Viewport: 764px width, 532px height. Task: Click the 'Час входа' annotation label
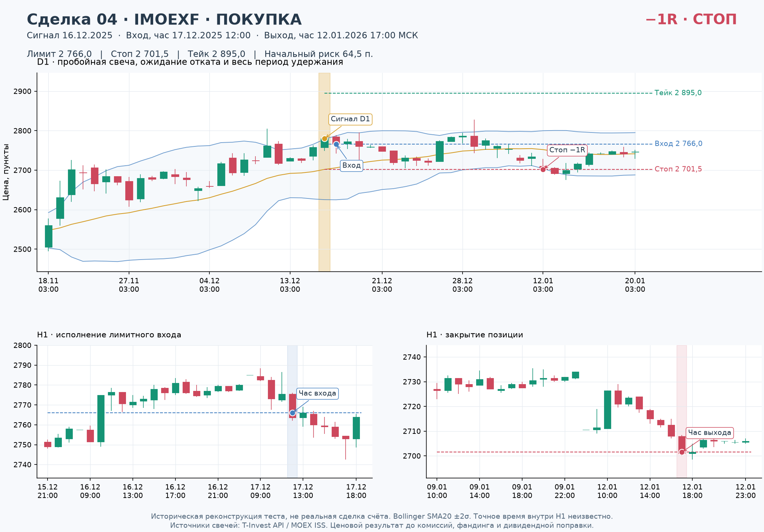pyautogui.click(x=317, y=394)
